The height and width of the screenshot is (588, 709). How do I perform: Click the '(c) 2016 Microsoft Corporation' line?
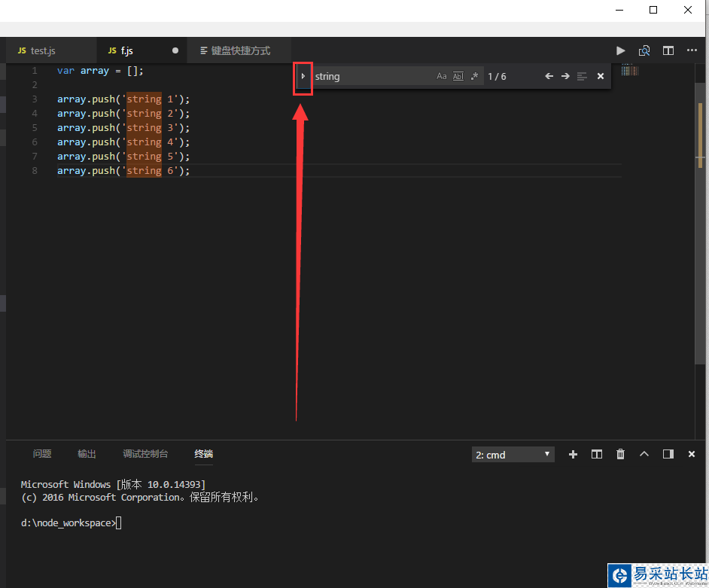140,498
